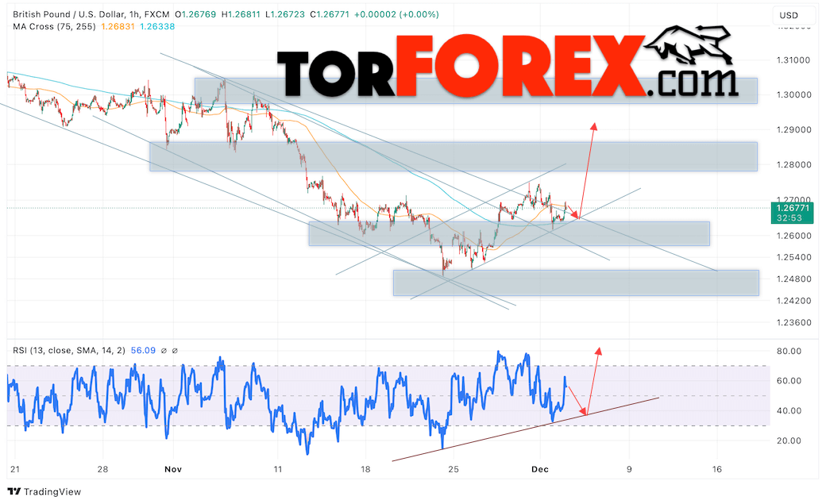Click the Dec date label on time axis

[540, 469]
